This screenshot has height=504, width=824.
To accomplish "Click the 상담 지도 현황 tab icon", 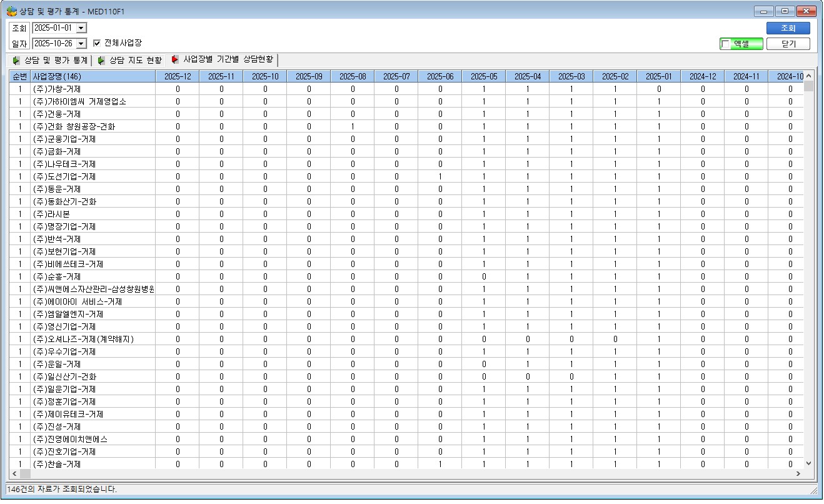I will 101,61.
